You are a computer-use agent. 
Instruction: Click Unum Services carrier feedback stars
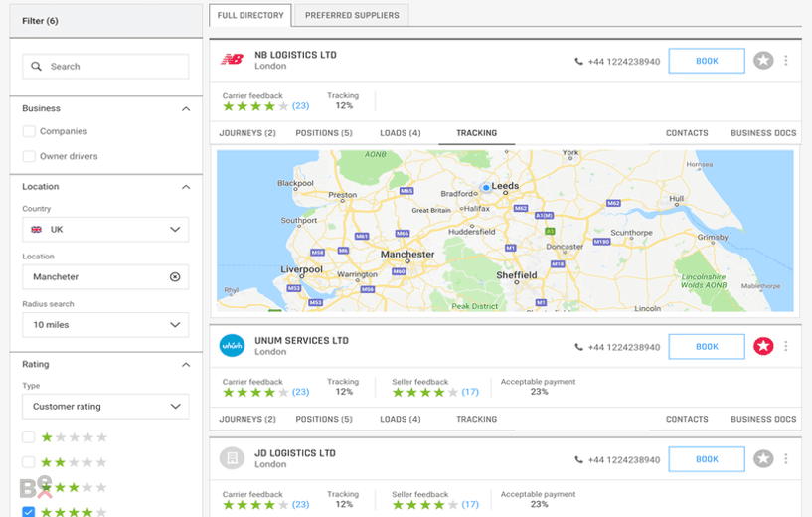[255, 392]
